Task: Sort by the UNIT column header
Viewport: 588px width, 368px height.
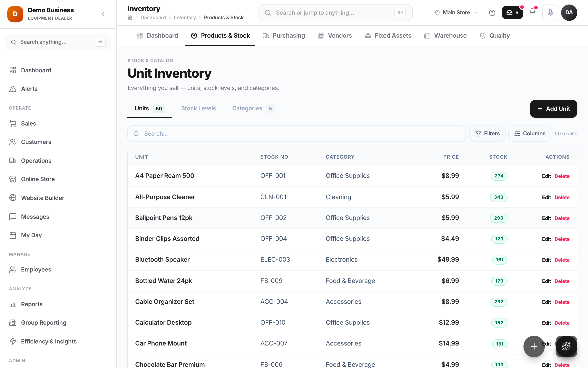Action: (x=141, y=157)
